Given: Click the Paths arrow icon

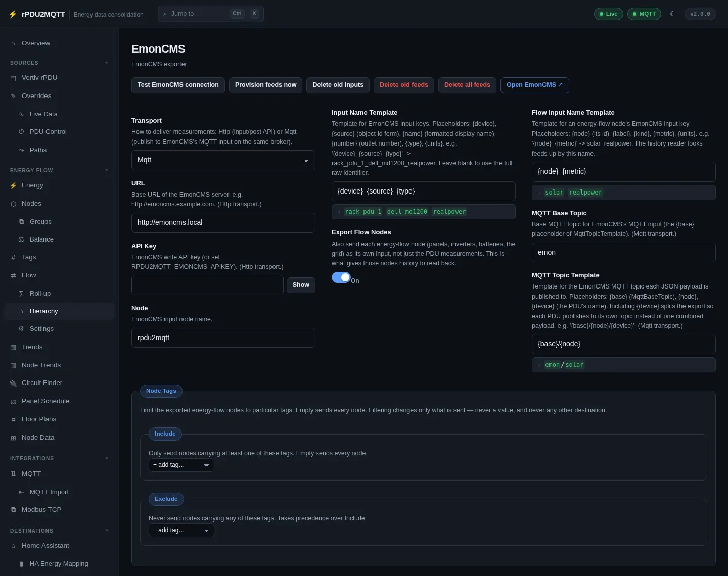Looking at the screenshot, I should (21, 150).
